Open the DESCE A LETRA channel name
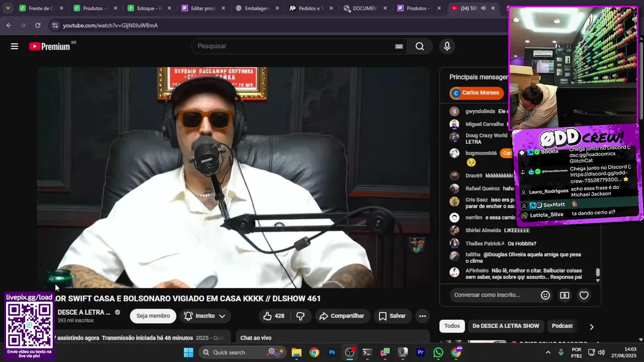 [x=84, y=312]
